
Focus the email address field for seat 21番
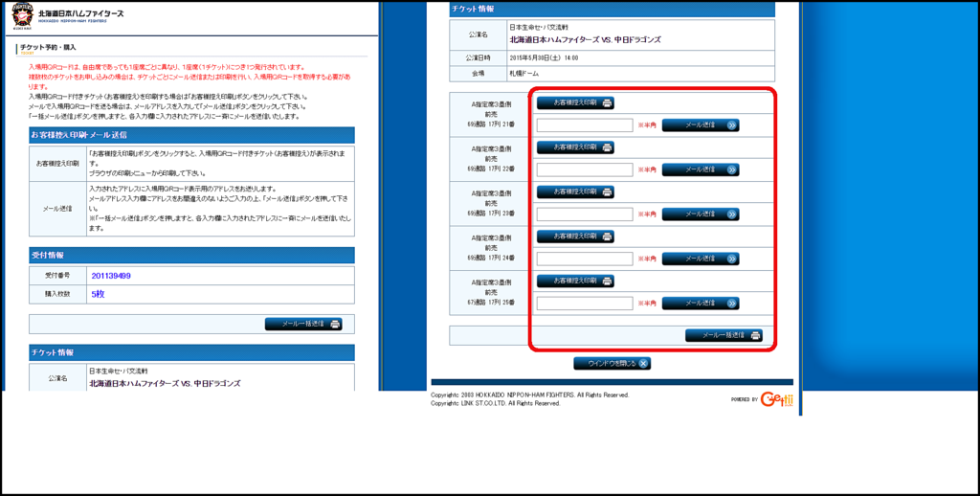(x=585, y=125)
